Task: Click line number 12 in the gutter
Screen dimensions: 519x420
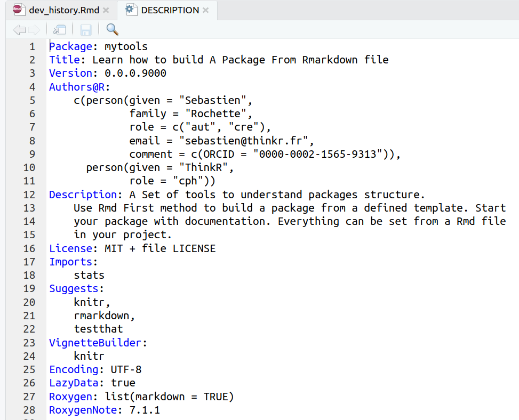Action: point(29,195)
